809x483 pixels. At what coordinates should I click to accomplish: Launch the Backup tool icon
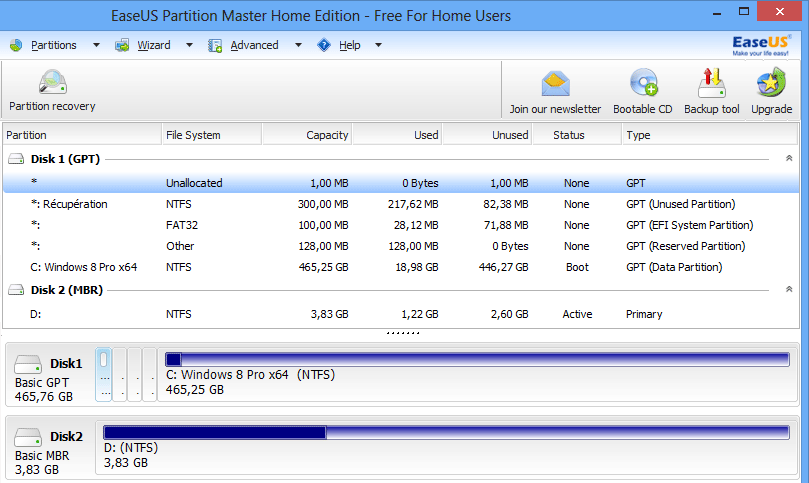(x=711, y=83)
